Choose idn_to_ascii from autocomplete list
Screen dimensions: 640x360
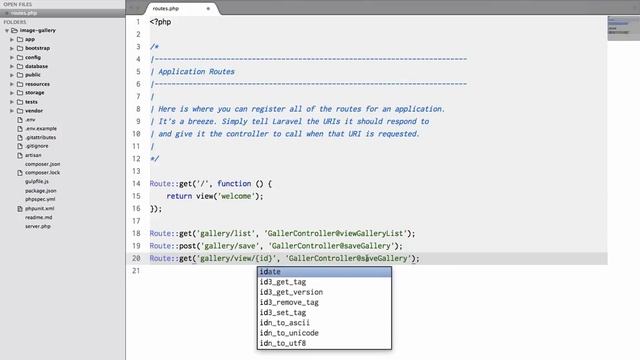pos(324,323)
